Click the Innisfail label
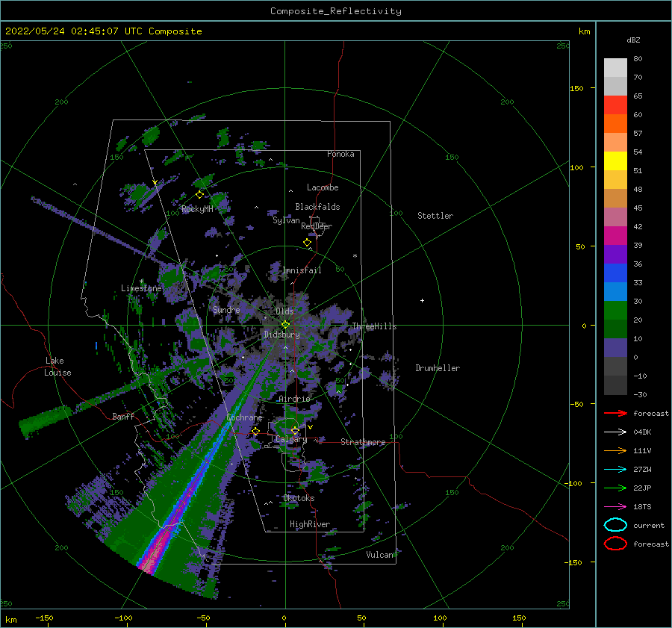The width and height of the screenshot is (672, 628). pyautogui.click(x=302, y=270)
